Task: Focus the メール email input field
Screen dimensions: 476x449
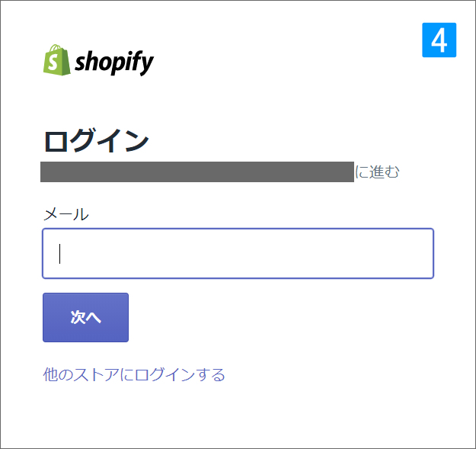Action: (x=238, y=253)
